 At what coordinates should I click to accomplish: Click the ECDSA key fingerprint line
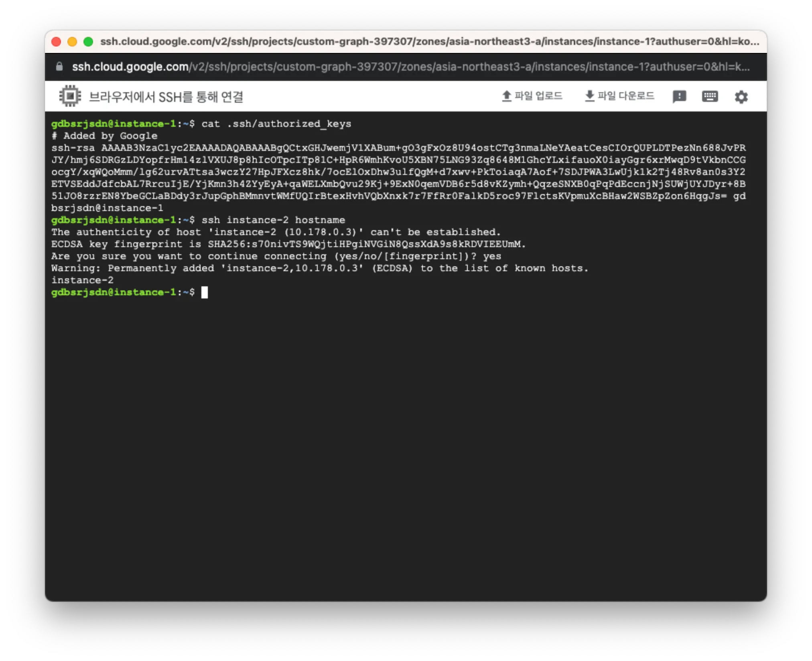pyautogui.click(x=288, y=244)
